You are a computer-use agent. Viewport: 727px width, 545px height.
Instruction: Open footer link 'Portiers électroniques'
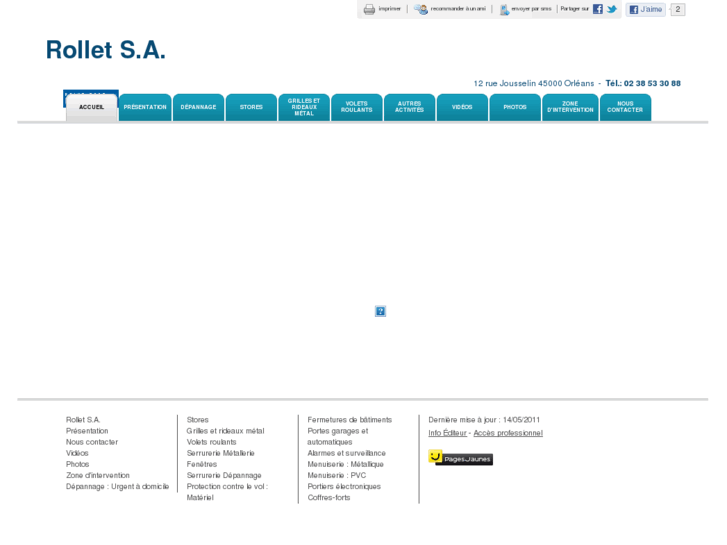(x=344, y=487)
